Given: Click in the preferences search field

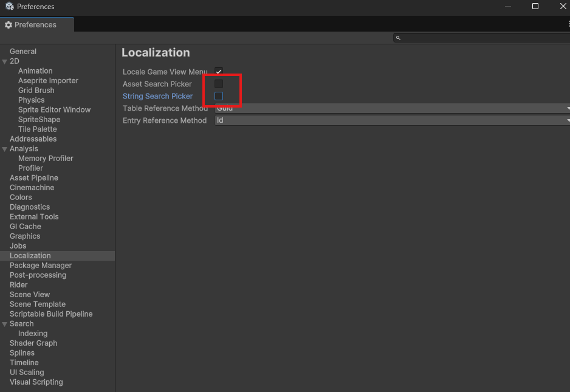Looking at the screenshot, I should 482,38.
